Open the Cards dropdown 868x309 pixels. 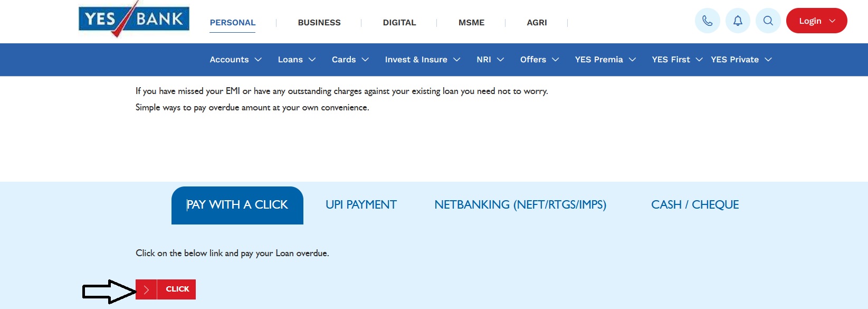[x=350, y=60]
